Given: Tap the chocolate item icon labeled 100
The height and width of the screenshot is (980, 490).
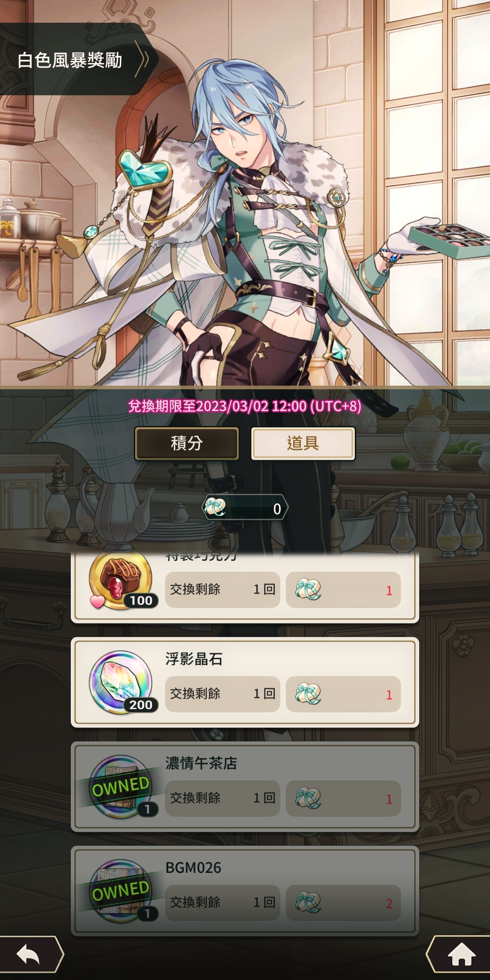Looking at the screenshot, I should pyautogui.click(x=122, y=580).
